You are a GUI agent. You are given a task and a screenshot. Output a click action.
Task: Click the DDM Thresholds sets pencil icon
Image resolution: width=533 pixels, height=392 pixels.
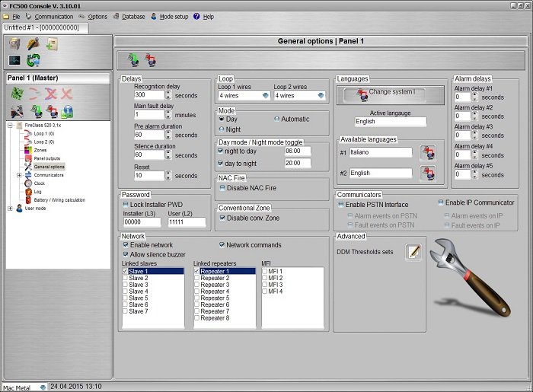tap(413, 252)
